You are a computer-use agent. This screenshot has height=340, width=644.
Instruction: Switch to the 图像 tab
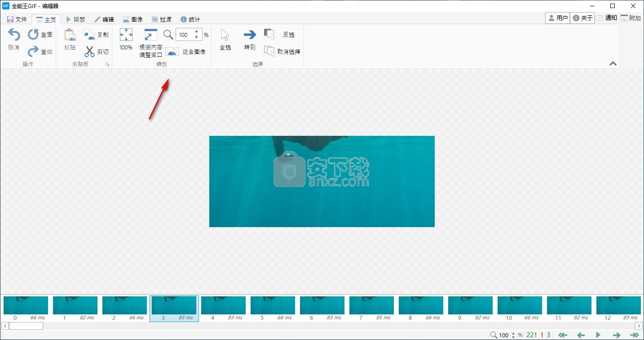coord(133,19)
